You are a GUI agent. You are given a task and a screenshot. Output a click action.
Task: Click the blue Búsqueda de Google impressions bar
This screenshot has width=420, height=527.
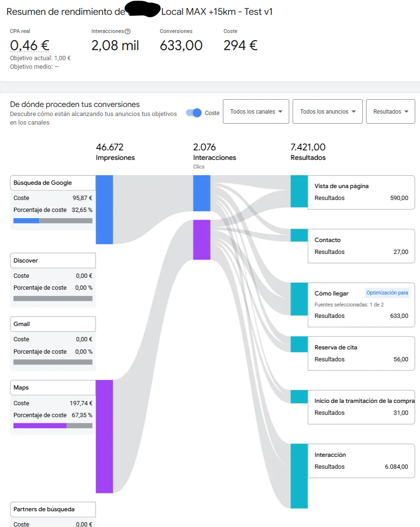105,210
